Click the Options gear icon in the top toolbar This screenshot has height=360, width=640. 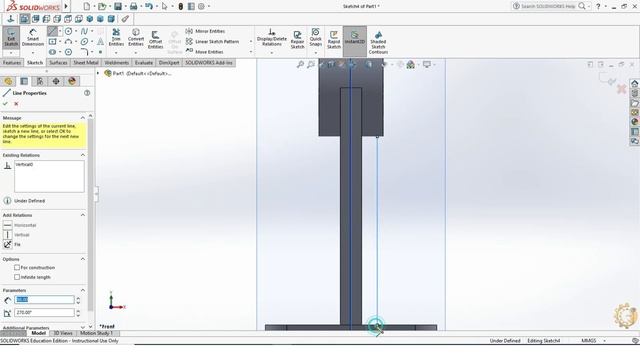coord(201,6)
